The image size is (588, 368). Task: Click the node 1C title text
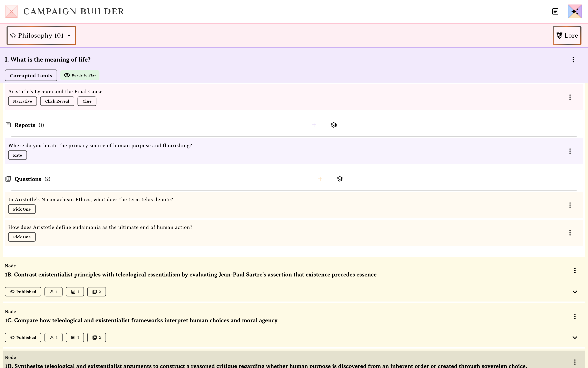click(x=141, y=321)
